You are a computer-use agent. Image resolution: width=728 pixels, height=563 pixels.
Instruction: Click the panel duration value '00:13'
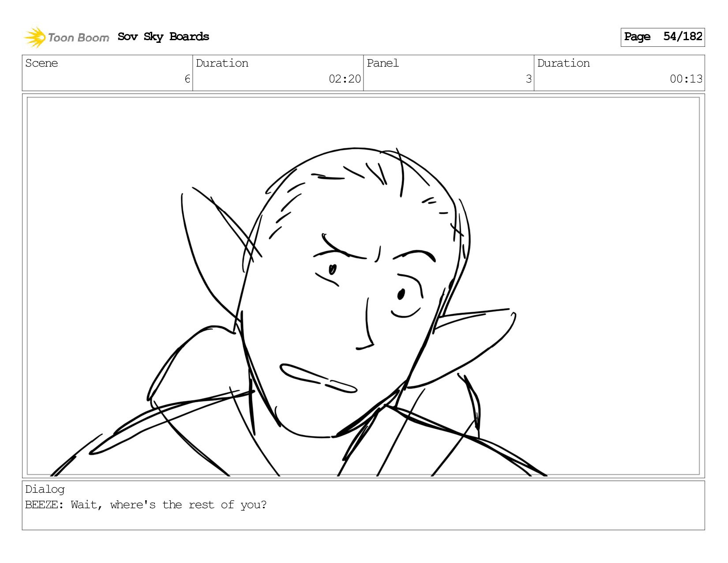pos(686,79)
